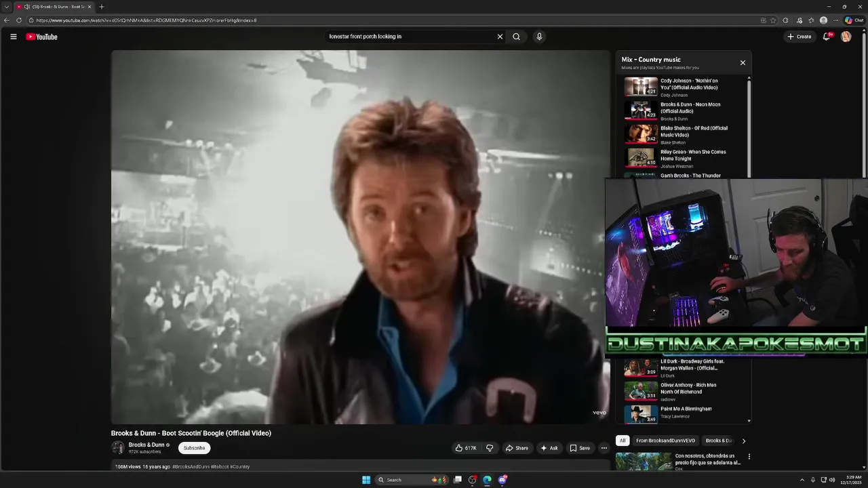
Task: Run search with the magnifier button
Action: (x=516, y=37)
